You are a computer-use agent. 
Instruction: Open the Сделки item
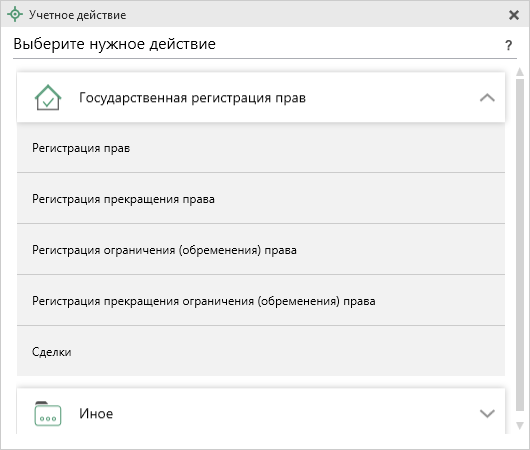261,351
